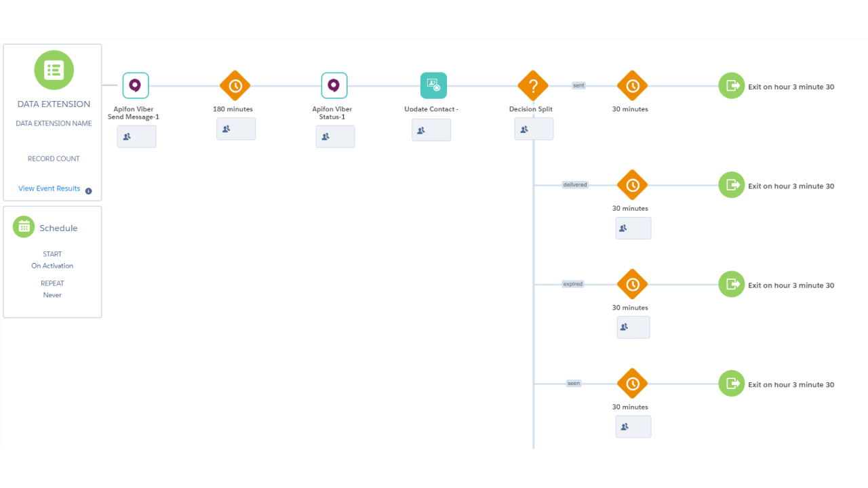The width and height of the screenshot is (868, 488).
Task: Select the wait activity on expired path
Action: (632, 285)
